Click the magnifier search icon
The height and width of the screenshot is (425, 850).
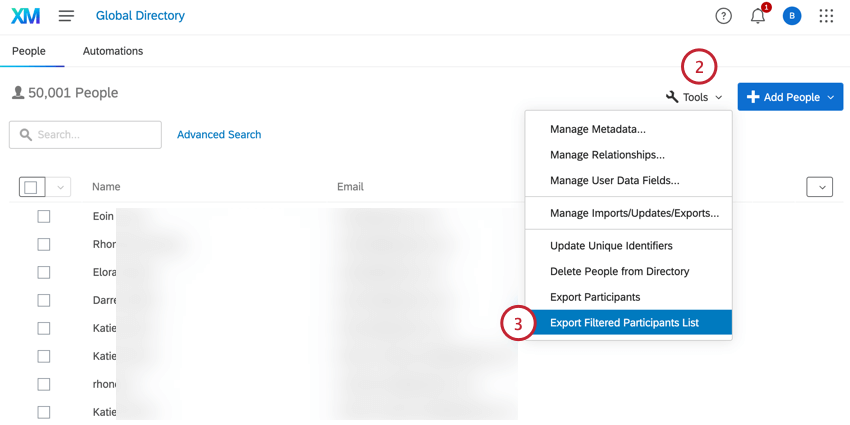(x=26, y=135)
